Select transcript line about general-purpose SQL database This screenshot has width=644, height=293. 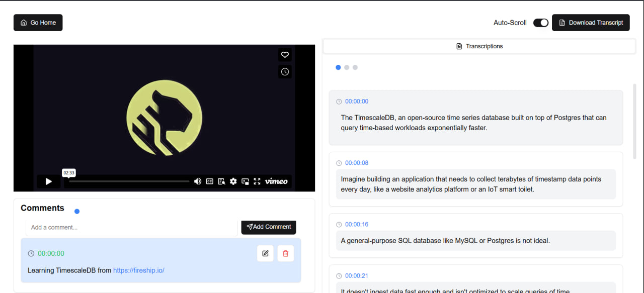coord(476,241)
